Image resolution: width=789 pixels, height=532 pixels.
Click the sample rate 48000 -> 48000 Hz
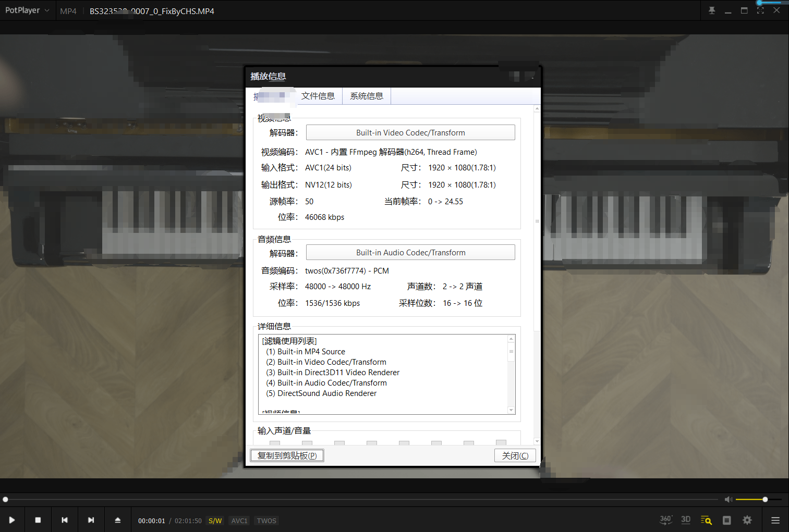[x=338, y=287]
